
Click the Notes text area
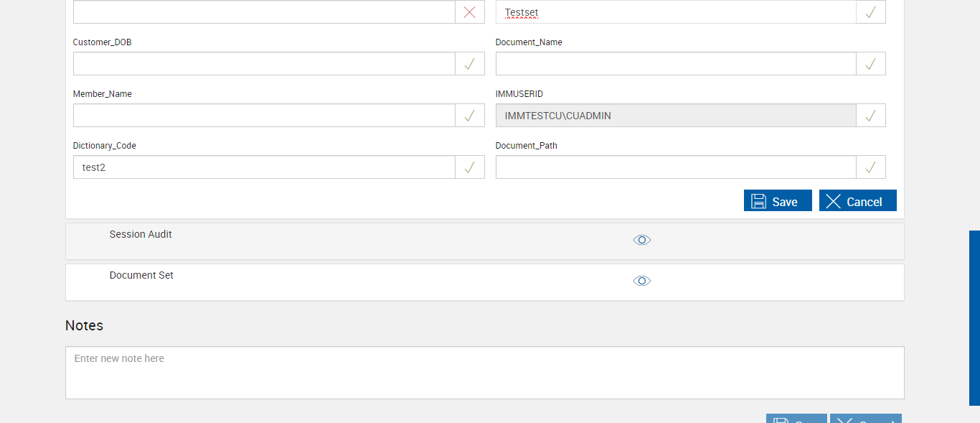[484, 373]
